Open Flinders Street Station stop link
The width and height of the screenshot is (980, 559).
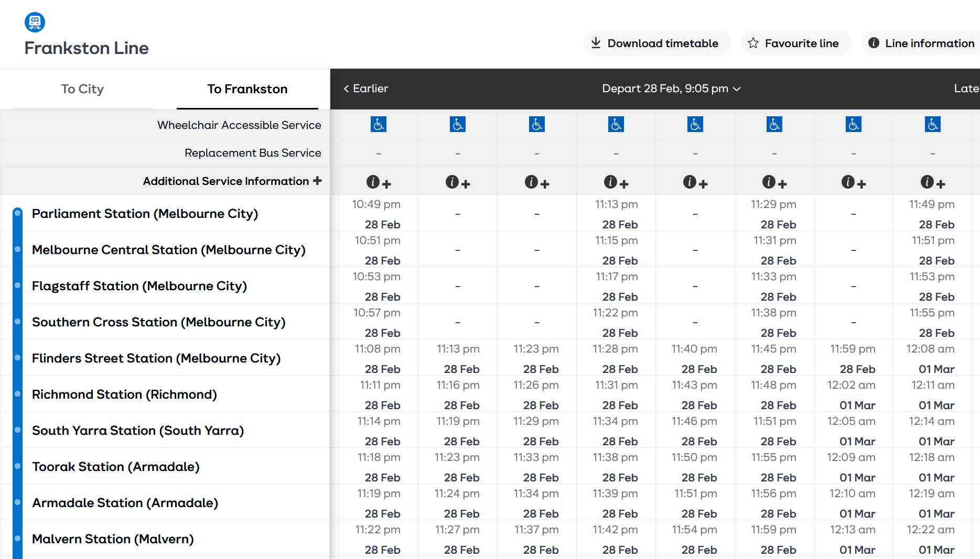[x=156, y=358]
